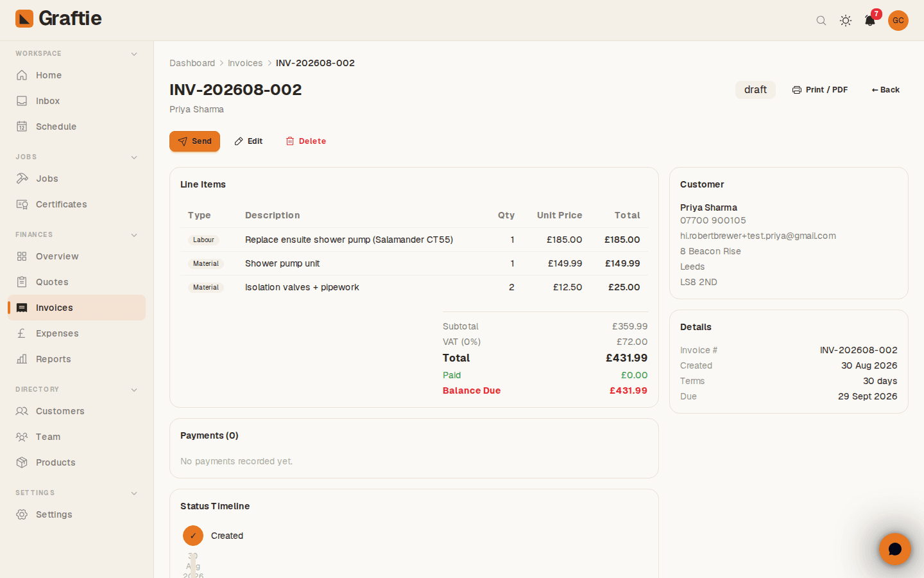Open Dashboard breadcrumb link
This screenshot has height=578, width=924.
[x=192, y=63]
